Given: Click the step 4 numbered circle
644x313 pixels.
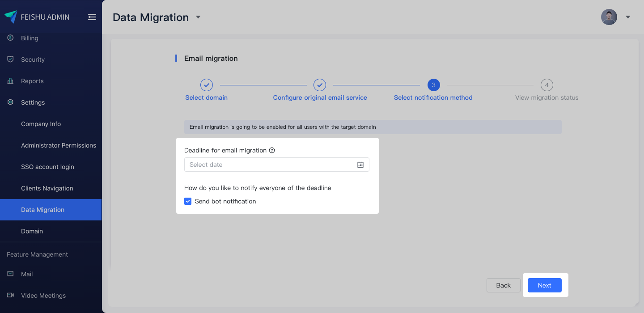Looking at the screenshot, I should 547,85.
